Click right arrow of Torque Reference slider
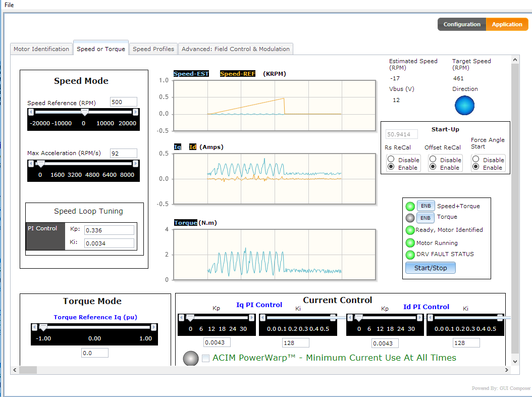The height and width of the screenshot is (397, 532). 154,327
